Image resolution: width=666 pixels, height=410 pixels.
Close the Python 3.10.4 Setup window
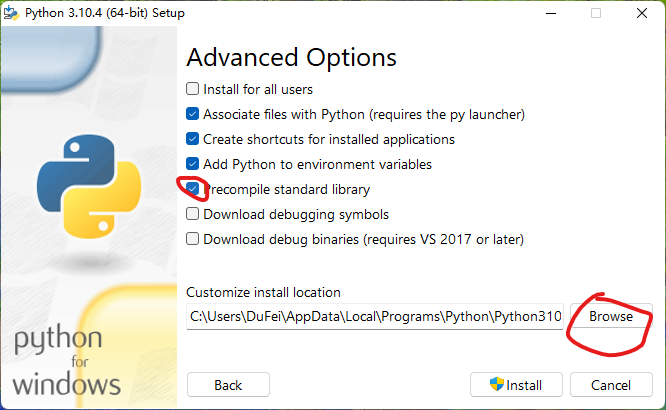coord(642,13)
